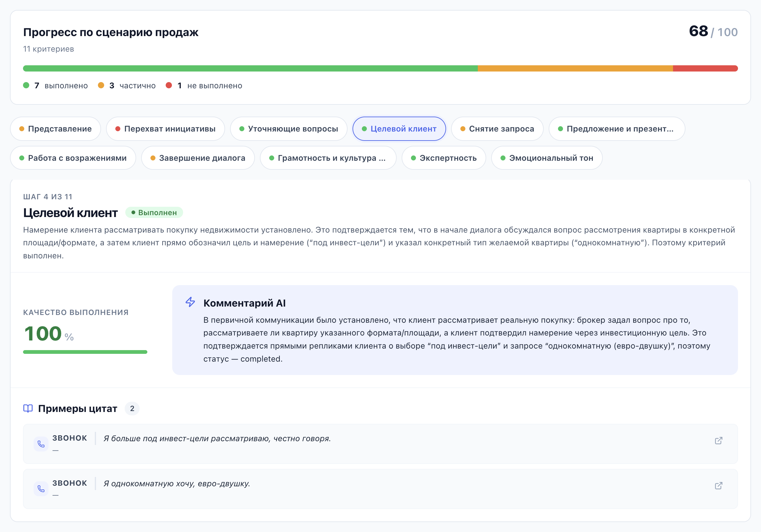Click the green 'выполнено' legend dot
This screenshot has width=761, height=532.
(26, 86)
